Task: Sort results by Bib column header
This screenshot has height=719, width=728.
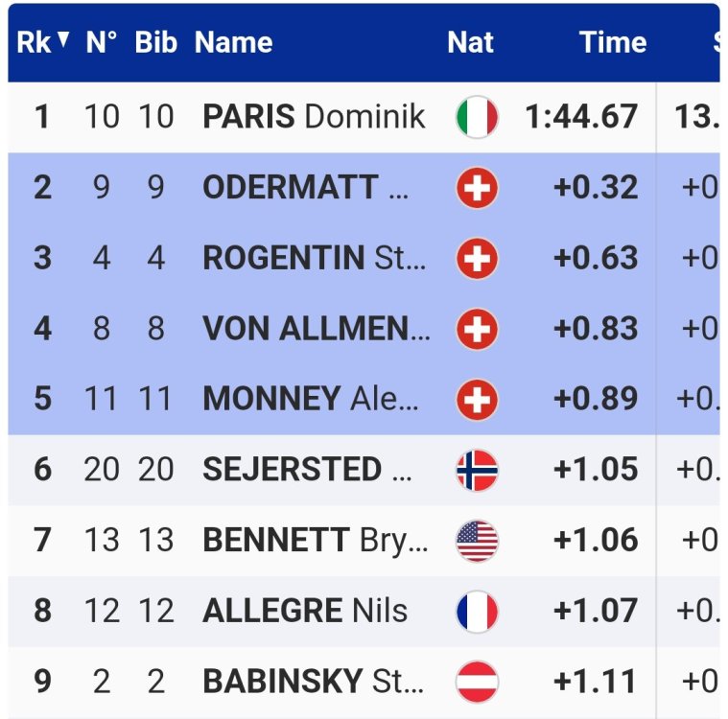Action: point(155,42)
